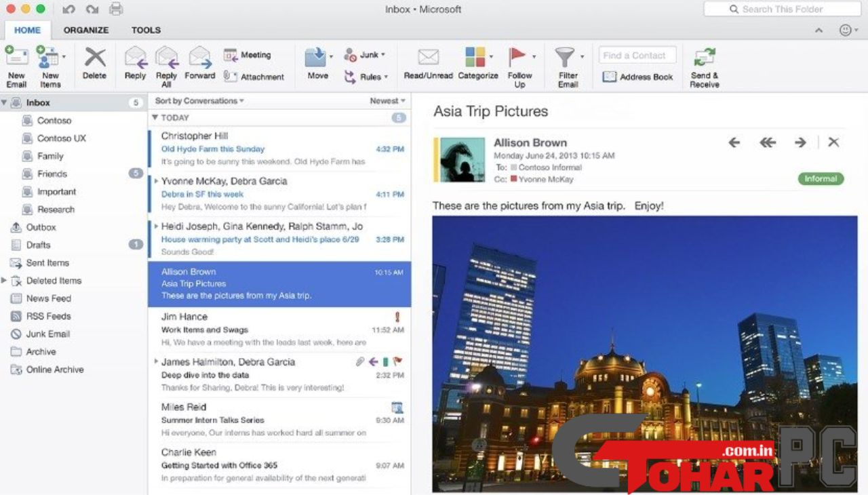Flag message with Follow Up
The height and width of the screenshot is (495, 868).
point(519,66)
